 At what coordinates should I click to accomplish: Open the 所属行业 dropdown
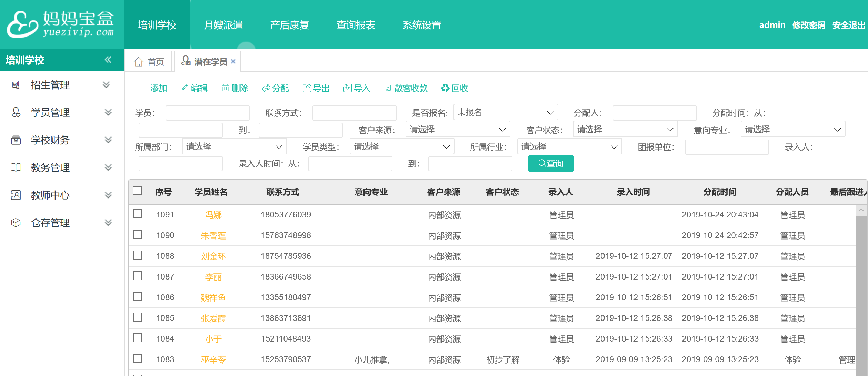pyautogui.click(x=569, y=147)
